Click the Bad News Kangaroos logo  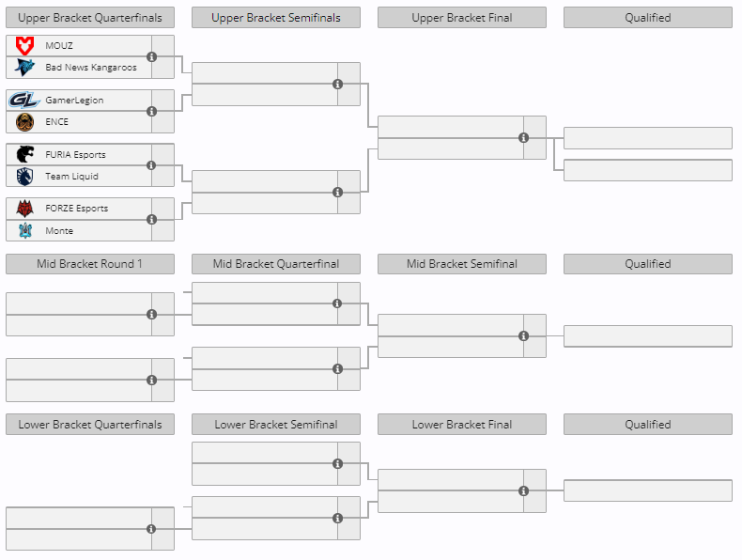tap(25, 68)
